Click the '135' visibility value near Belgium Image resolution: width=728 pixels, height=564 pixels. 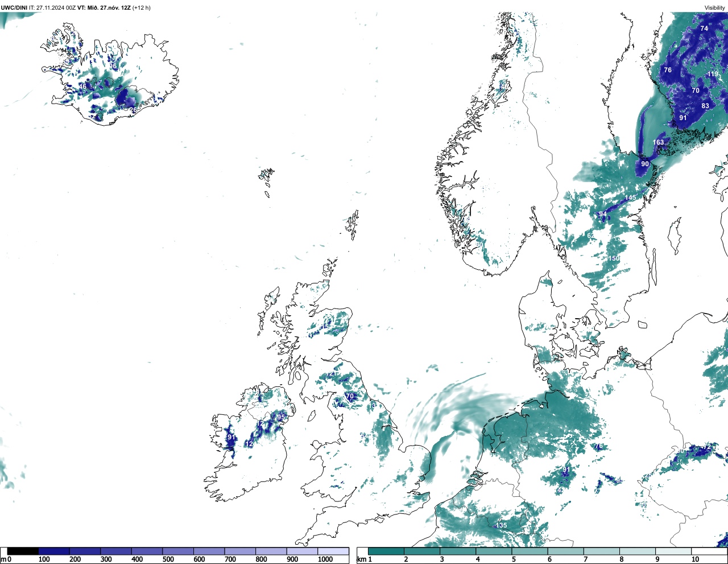coord(501,526)
